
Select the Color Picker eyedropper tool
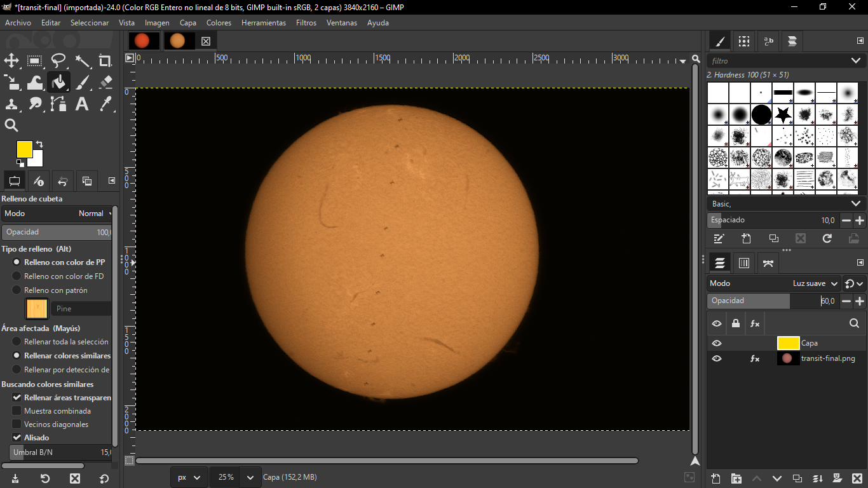coord(105,104)
